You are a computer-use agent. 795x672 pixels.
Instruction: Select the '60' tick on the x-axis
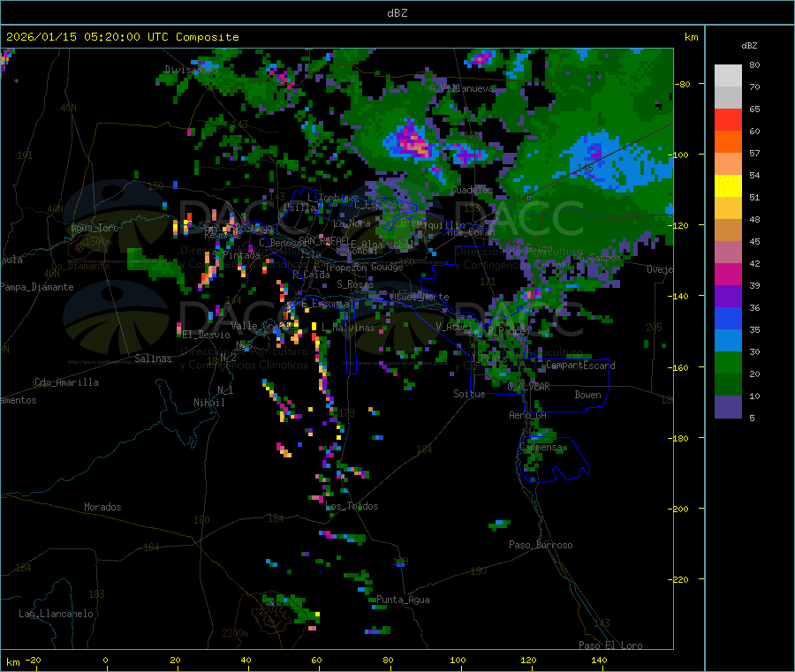tap(317, 660)
